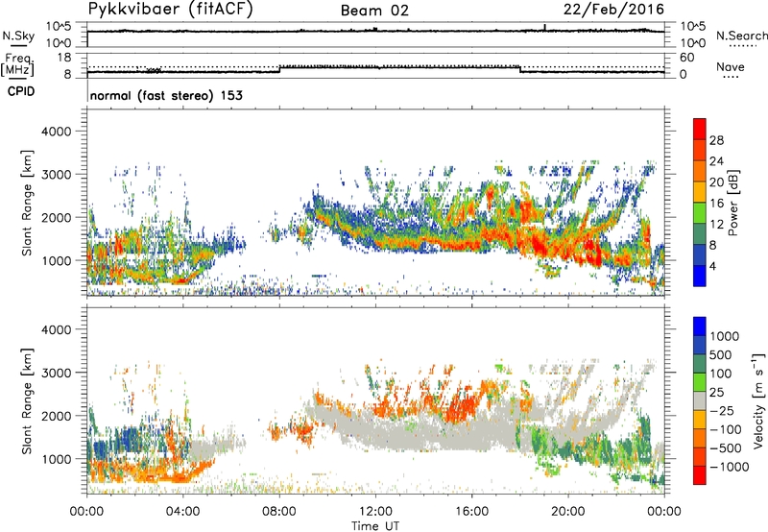Click the '2000' tick label of velocity panel
This screenshot has width=768, height=532.
(x=56, y=416)
